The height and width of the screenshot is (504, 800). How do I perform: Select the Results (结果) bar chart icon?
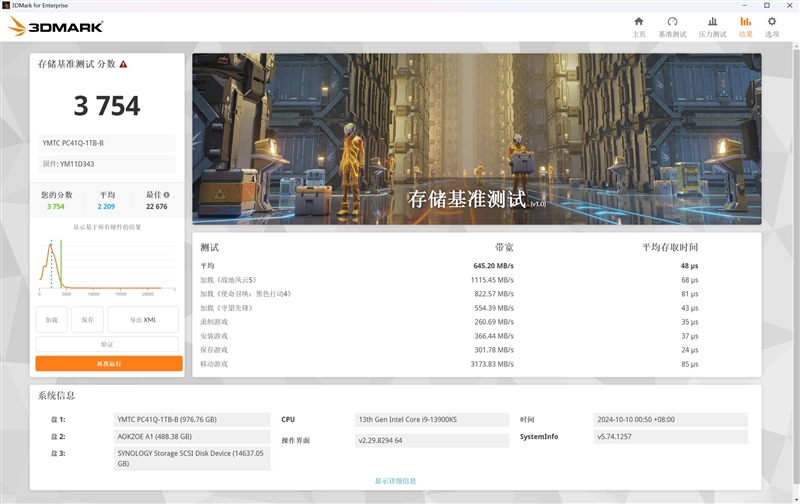point(745,21)
